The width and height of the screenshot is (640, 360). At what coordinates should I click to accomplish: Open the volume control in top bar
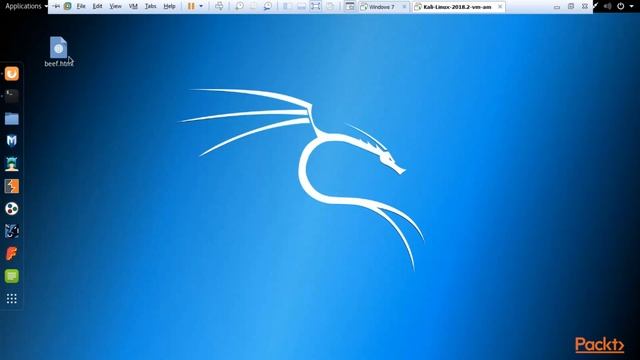(x=608, y=6)
